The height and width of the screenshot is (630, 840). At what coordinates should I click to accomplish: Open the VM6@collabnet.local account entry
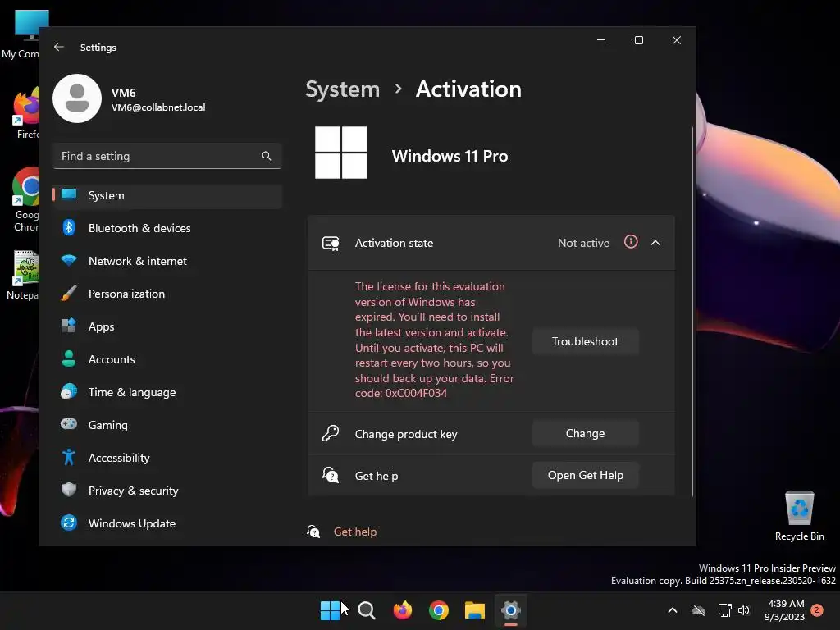pos(158,107)
